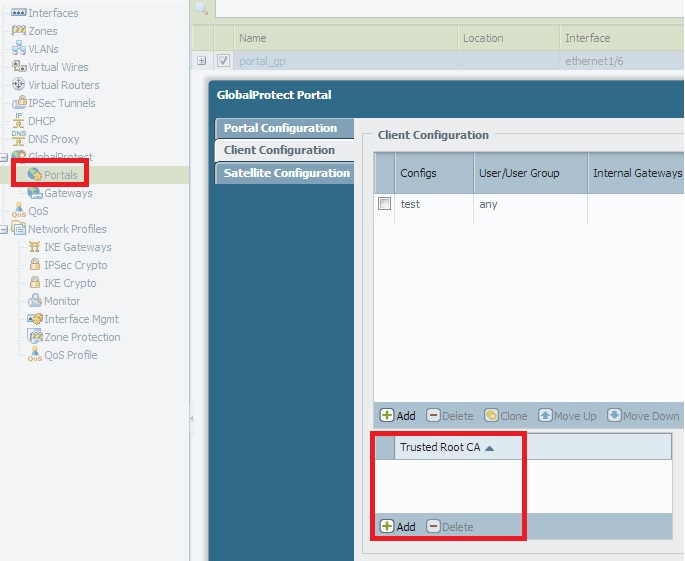Click the Network Profiles folder icon

[18, 228]
